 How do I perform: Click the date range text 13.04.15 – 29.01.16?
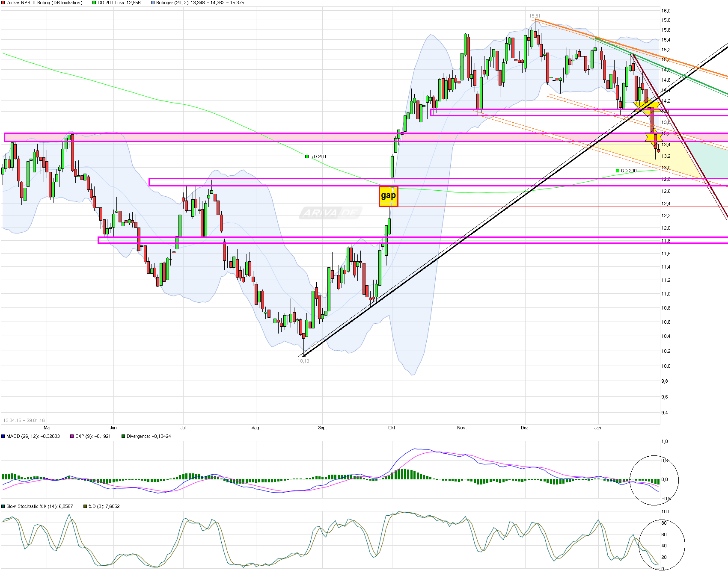24,420
